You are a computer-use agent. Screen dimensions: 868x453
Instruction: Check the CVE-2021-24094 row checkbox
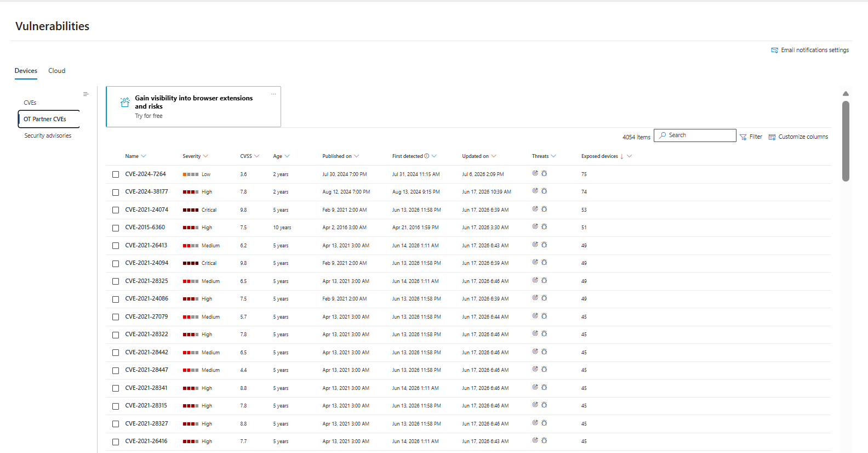[x=116, y=264]
